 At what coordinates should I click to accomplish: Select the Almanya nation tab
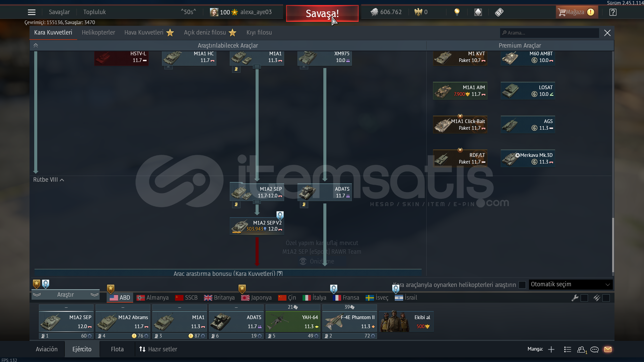click(x=153, y=298)
